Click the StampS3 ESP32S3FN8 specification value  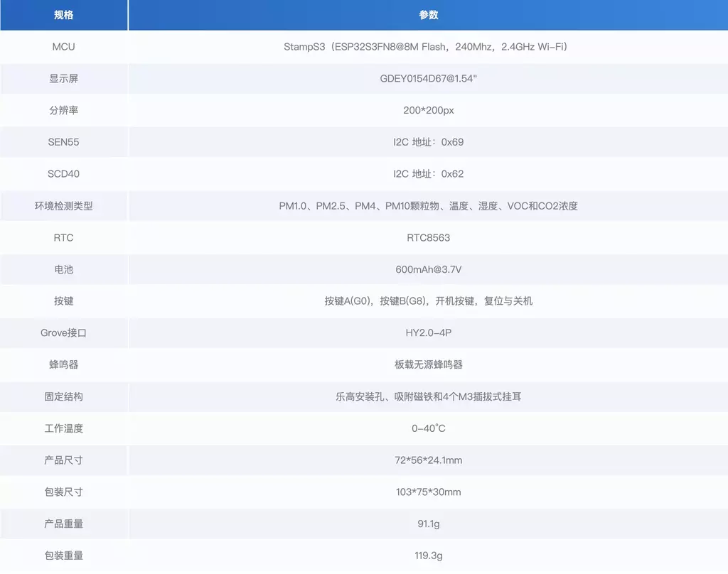click(426, 47)
